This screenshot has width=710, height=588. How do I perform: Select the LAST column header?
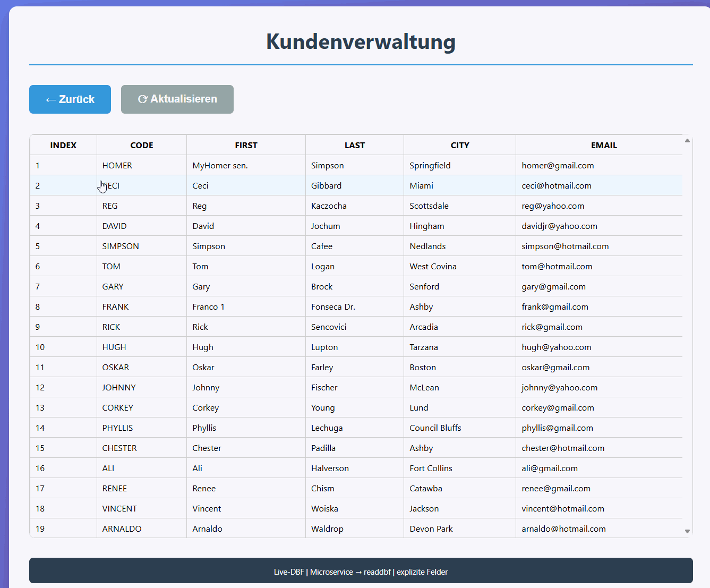355,145
